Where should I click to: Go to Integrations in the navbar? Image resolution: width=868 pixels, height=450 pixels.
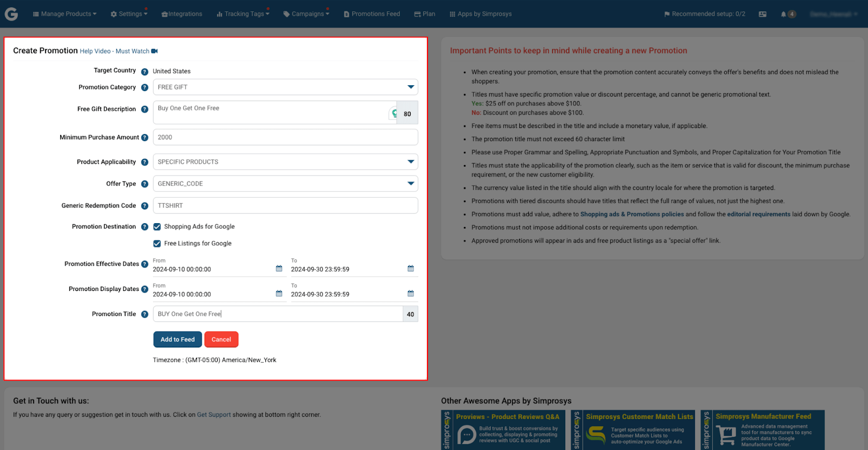pos(182,14)
